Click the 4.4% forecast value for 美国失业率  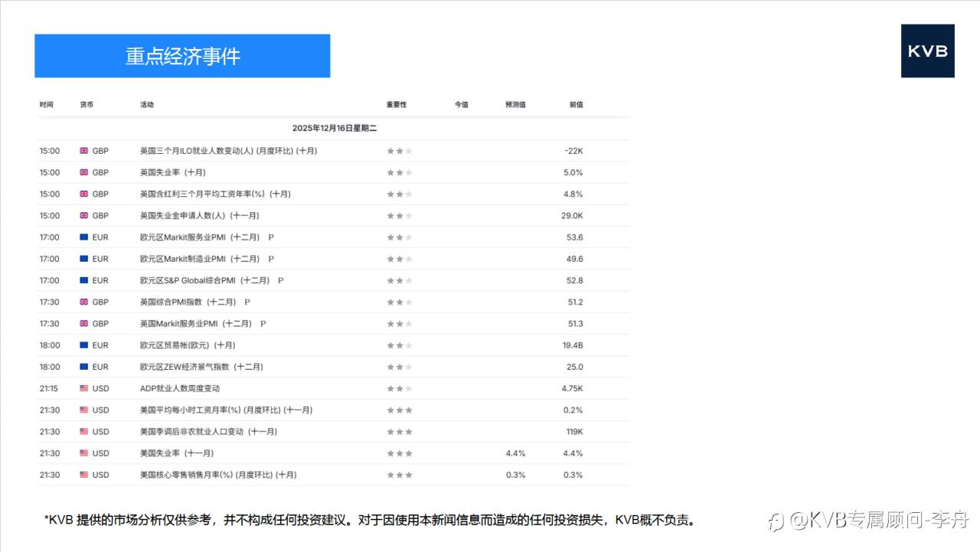(x=517, y=453)
